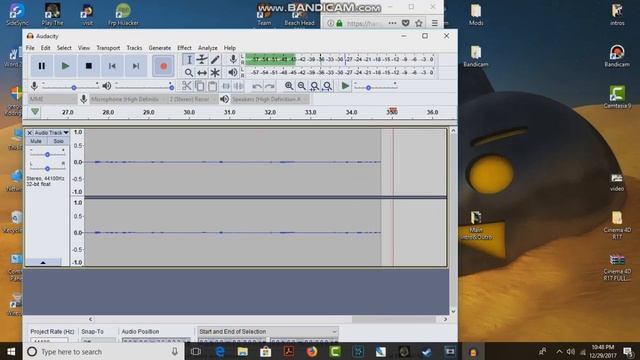The height and width of the screenshot is (360, 640).
Task: Select the Draw (pencil) tool
Action: [x=215, y=60]
